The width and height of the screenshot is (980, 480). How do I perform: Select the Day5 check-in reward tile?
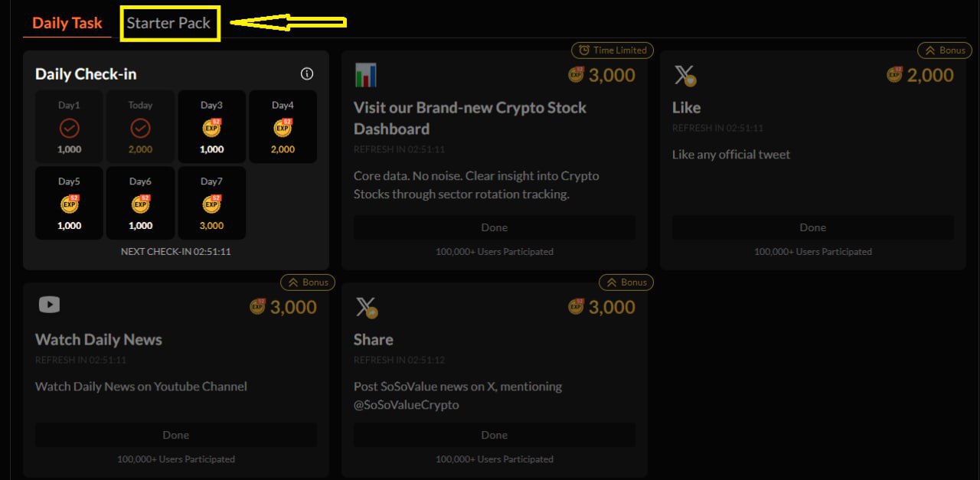click(69, 203)
